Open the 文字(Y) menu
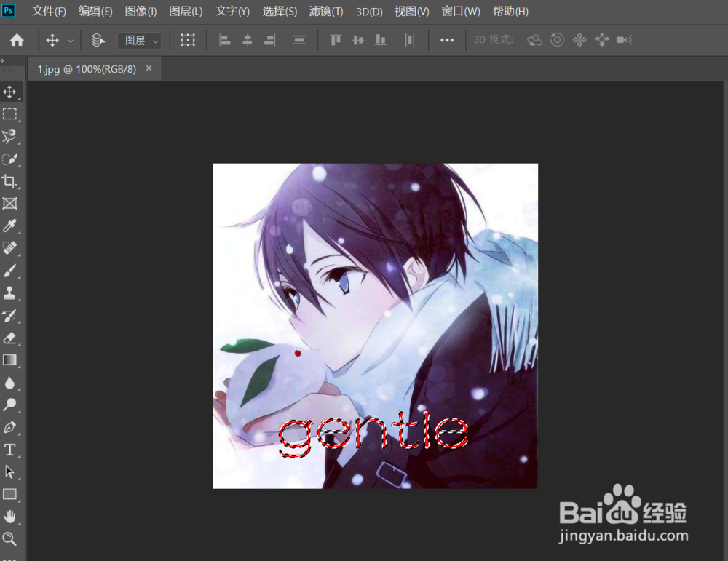This screenshot has width=728, height=561. point(232,11)
